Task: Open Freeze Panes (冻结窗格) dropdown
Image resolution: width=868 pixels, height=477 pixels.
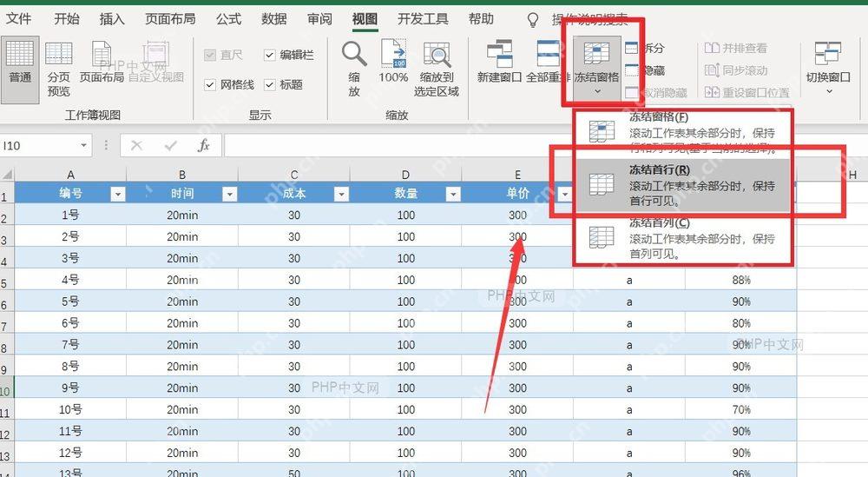Action: coord(596,68)
